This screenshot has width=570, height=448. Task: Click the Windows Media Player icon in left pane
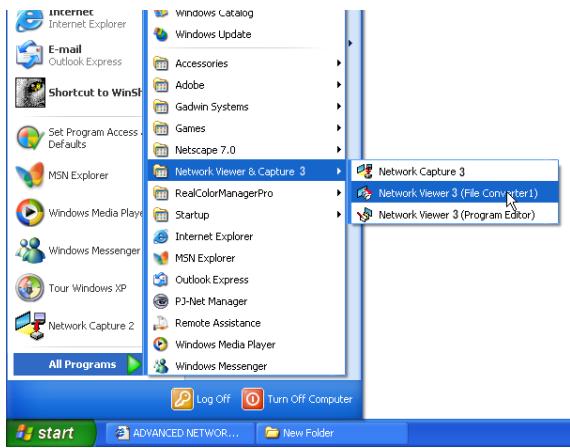click(30, 212)
